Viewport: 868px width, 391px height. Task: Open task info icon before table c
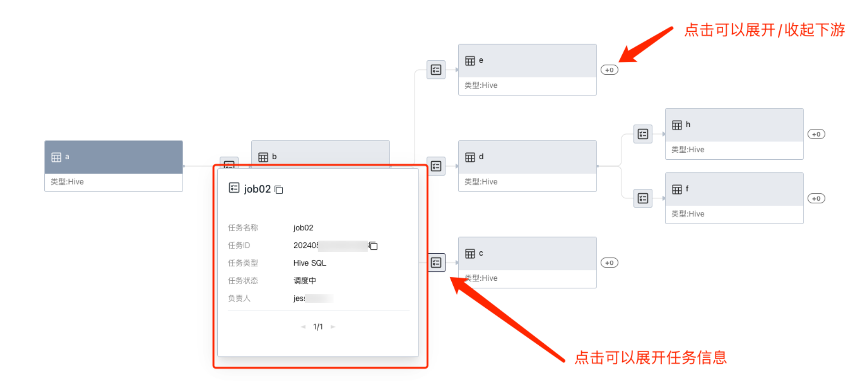(x=436, y=263)
